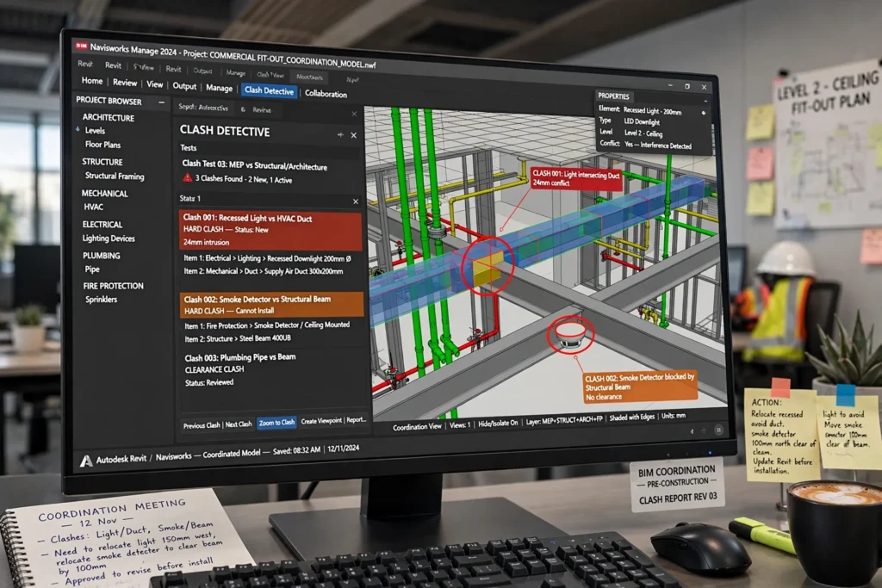This screenshot has height=588, width=882.
Task: Click the red warning triangle beside 3 Clashes Found
Action: pyautogui.click(x=187, y=177)
